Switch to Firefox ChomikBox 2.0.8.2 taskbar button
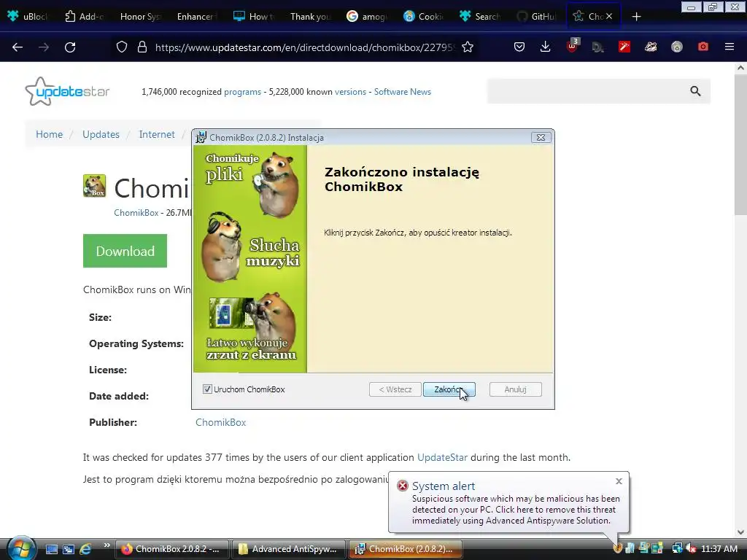747x560 pixels. click(x=172, y=549)
